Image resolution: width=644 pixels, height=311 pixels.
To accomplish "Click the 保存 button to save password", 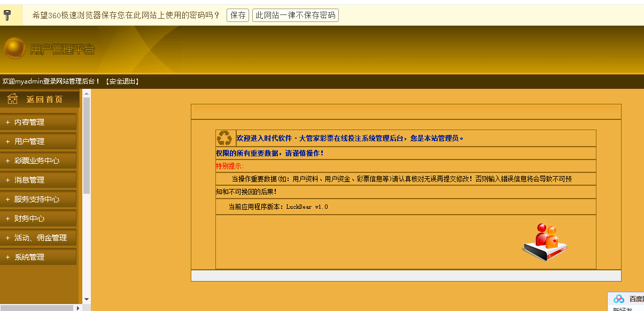I will [x=237, y=15].
